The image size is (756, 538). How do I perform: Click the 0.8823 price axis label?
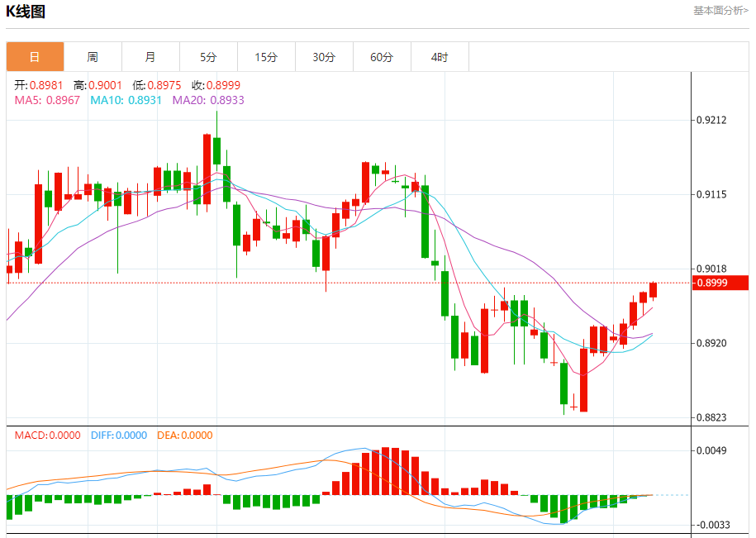(x=711, y=417)
